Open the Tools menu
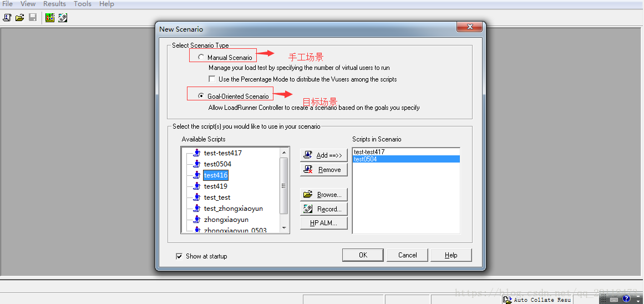Image resolution: width=644 pixels, height=304 pixels. click(83, 4)
